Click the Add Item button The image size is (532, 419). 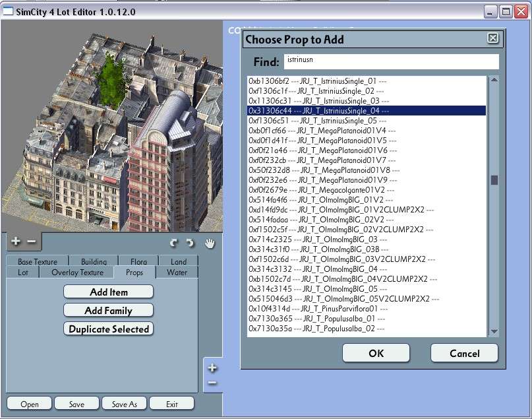pos(109,292)
